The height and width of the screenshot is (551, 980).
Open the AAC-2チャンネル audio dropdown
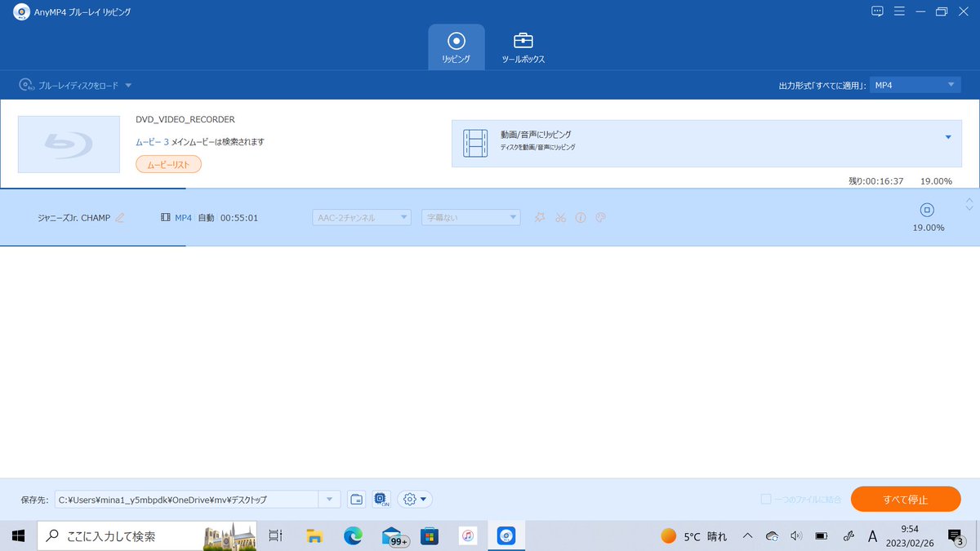coord(362,218)
